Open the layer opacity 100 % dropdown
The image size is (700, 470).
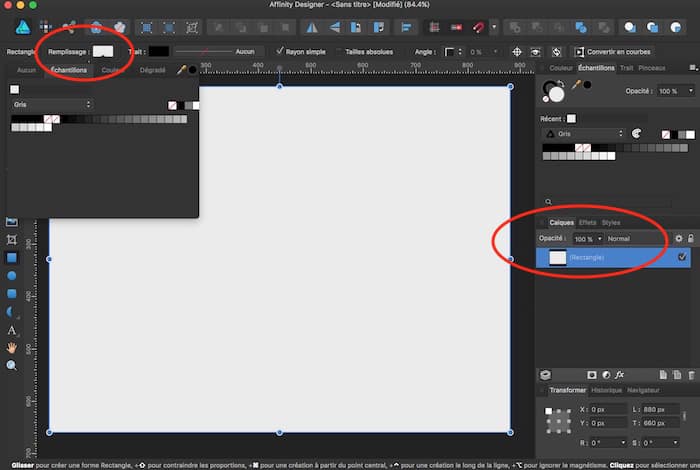(600, 239)
